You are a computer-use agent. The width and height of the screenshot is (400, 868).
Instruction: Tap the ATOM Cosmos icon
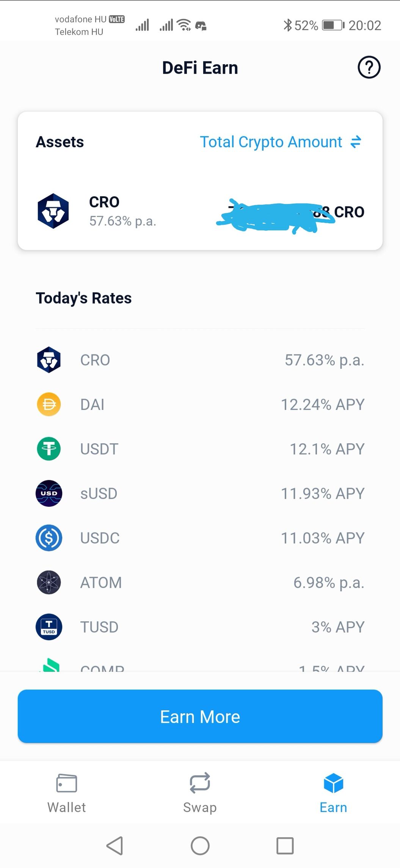[x=49, y=582]
